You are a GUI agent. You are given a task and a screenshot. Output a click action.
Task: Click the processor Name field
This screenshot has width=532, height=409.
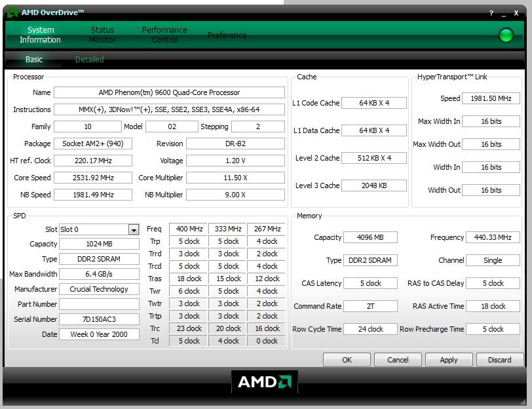click(169, 92)
